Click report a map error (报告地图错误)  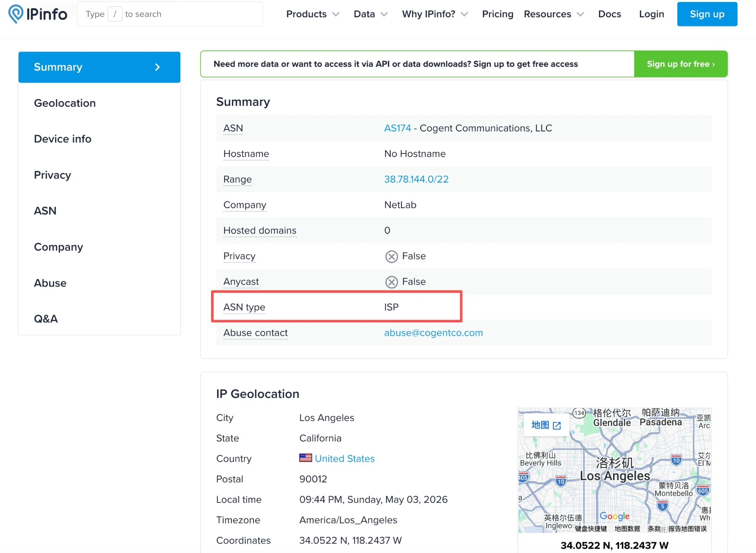click(x=687, y=529)
